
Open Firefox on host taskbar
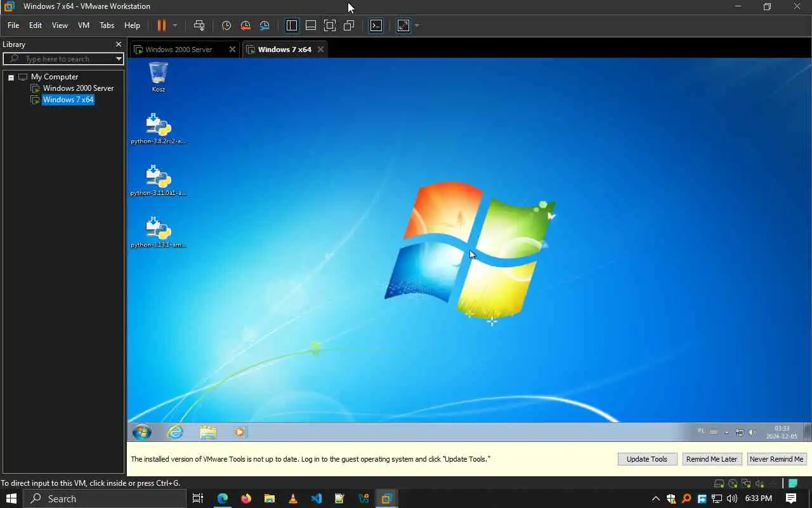click(x=246, y=498)
